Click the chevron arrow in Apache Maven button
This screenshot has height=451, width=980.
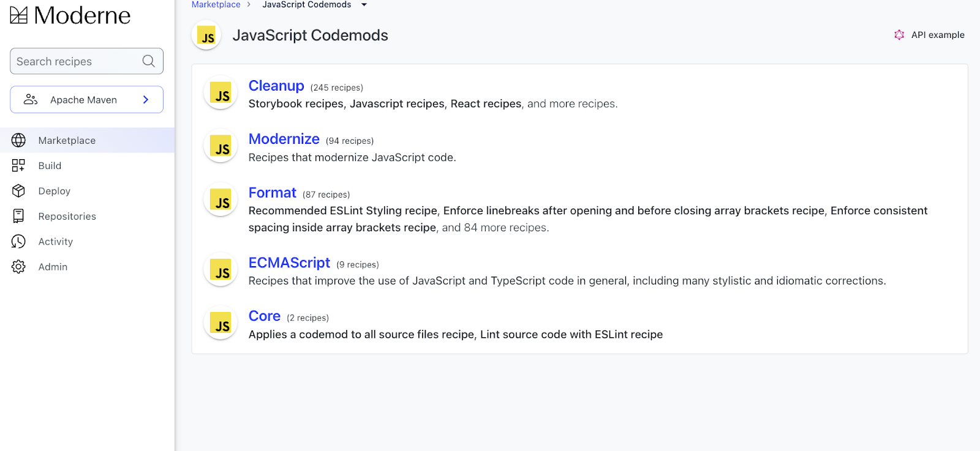pyautogui.click(x=146, y=100)
